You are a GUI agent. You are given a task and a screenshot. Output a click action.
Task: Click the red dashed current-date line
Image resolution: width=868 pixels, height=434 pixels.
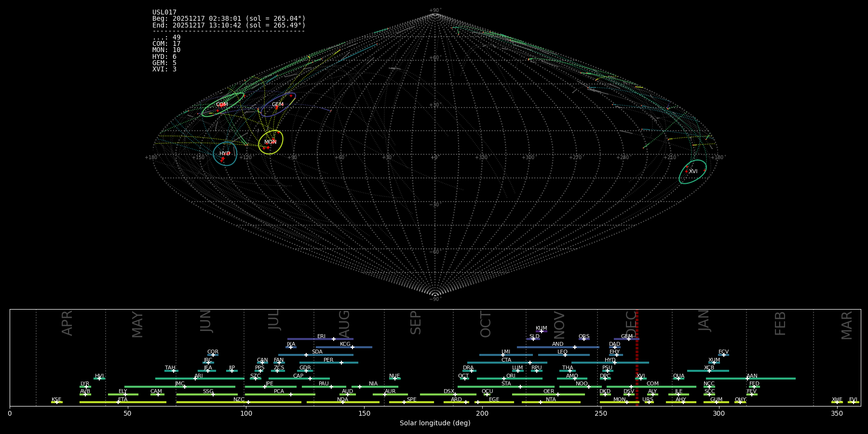(637, 357)
